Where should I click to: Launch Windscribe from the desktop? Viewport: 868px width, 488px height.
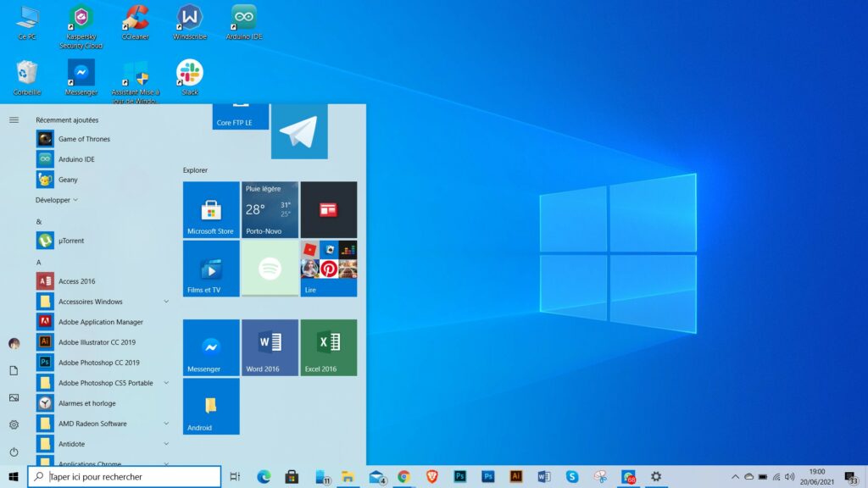189,23
